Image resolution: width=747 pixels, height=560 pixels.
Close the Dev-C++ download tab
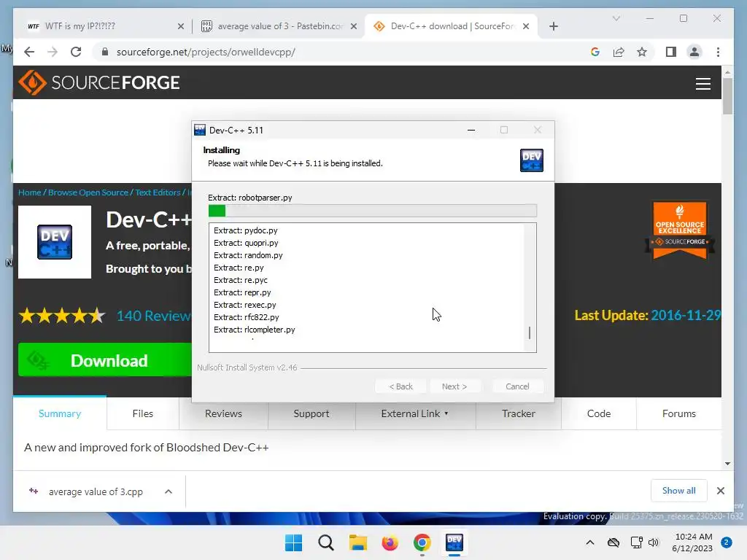[526, 26]
